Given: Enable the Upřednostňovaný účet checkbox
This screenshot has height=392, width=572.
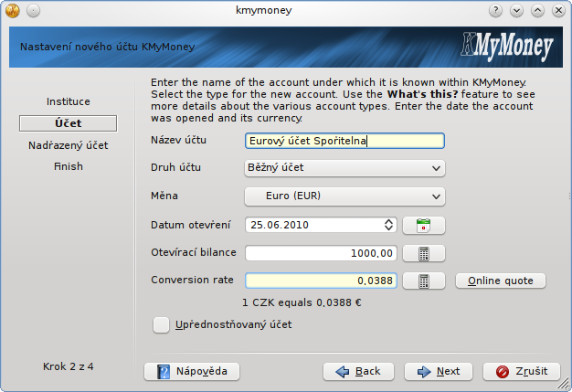Looking at the screenshot, I should [161, 325].
